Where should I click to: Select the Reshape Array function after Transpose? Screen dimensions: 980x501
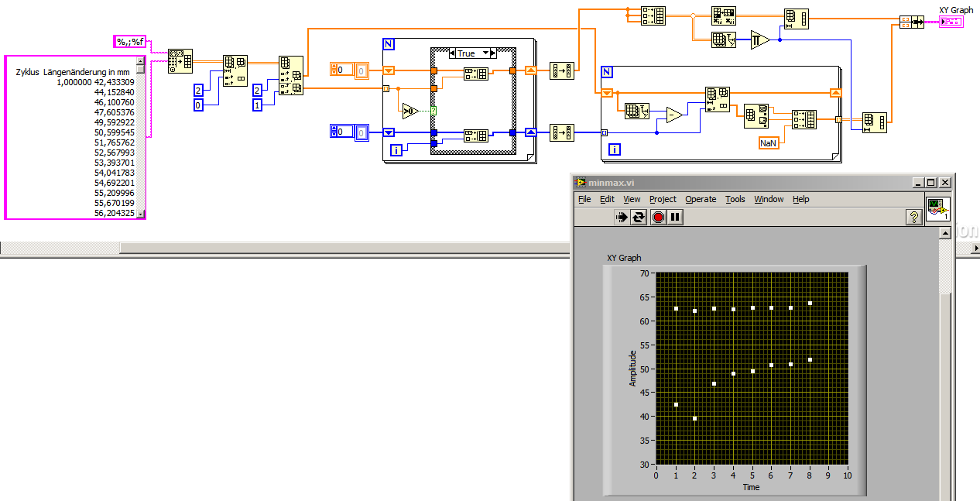point(796,19)
